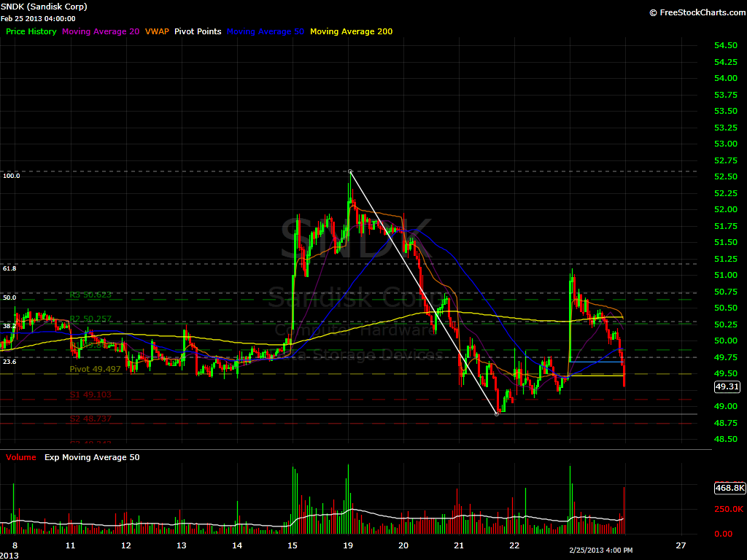Click the Pivot 49.497 line label
The height and width of the screenshot is (560, 747).
coord(95,370)
